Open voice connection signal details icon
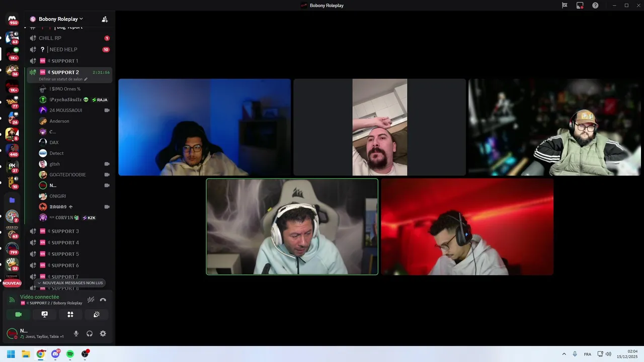 [12, 300]
